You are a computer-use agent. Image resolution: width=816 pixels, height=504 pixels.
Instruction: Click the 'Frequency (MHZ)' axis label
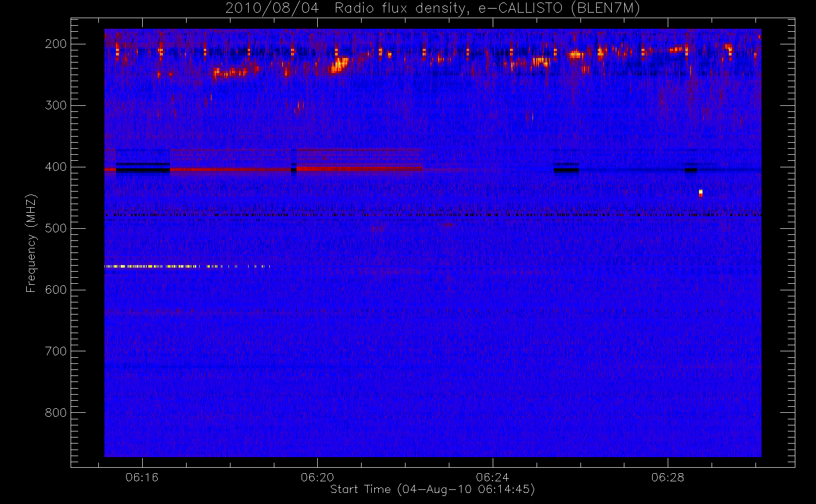pos(31,243)
